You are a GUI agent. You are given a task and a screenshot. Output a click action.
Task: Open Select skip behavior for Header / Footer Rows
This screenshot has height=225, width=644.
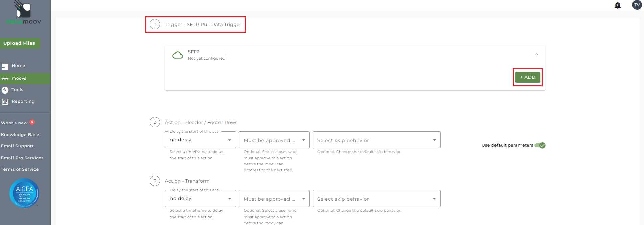click(376, 140)
